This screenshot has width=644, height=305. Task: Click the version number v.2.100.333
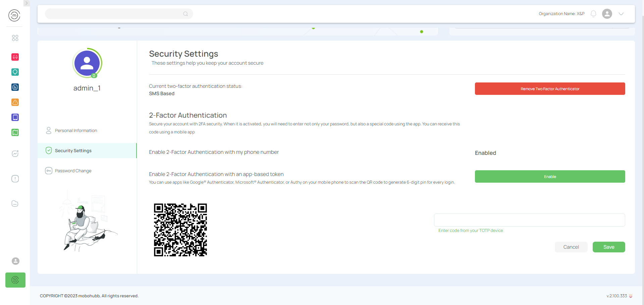tap(616, 296)
